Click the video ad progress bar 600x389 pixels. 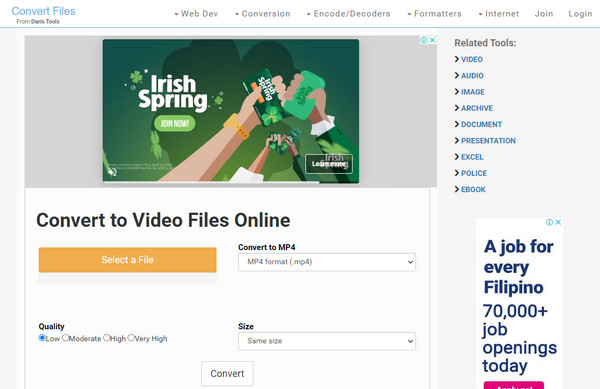231,182
